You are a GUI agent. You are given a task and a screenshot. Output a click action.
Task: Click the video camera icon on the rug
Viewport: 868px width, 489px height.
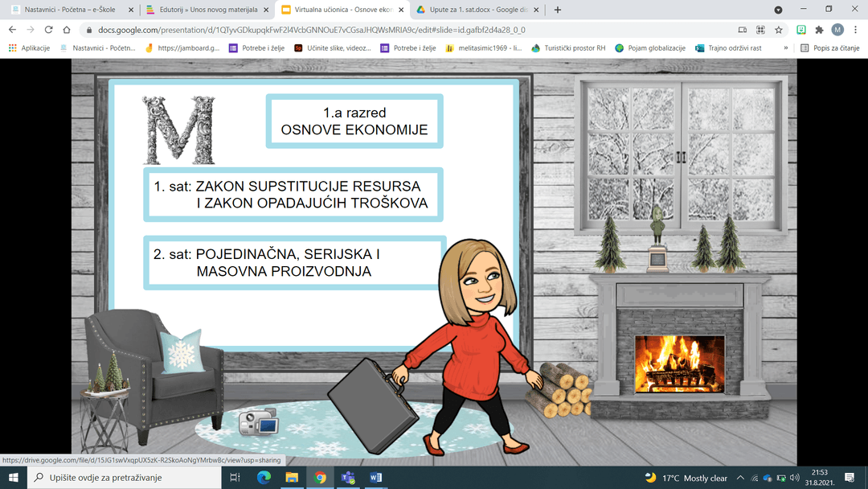coord(257,421)
